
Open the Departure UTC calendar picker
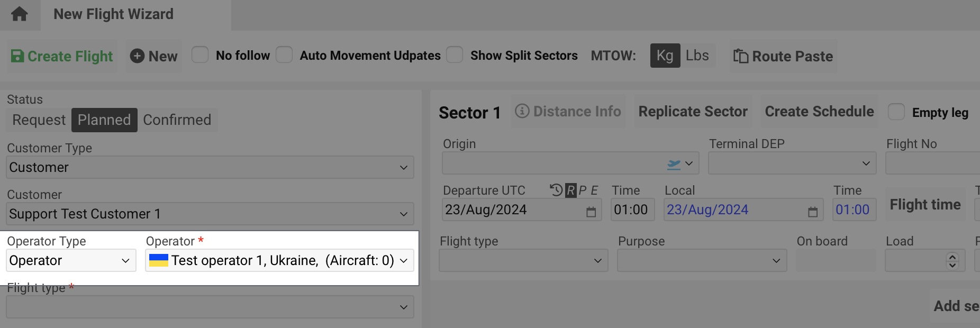point(591,212)
